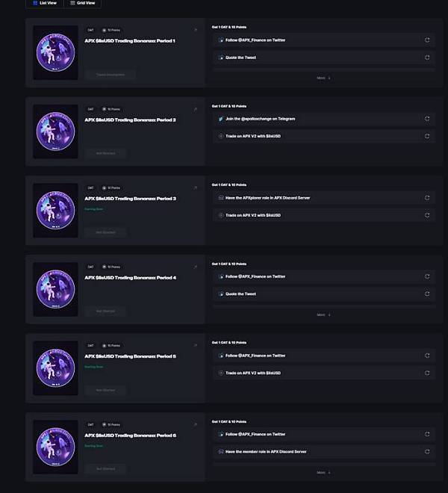Screen dimensions: 448x493
Task: Refresh Period 5 Trade on APX V2 task
Action: point(427,373)
